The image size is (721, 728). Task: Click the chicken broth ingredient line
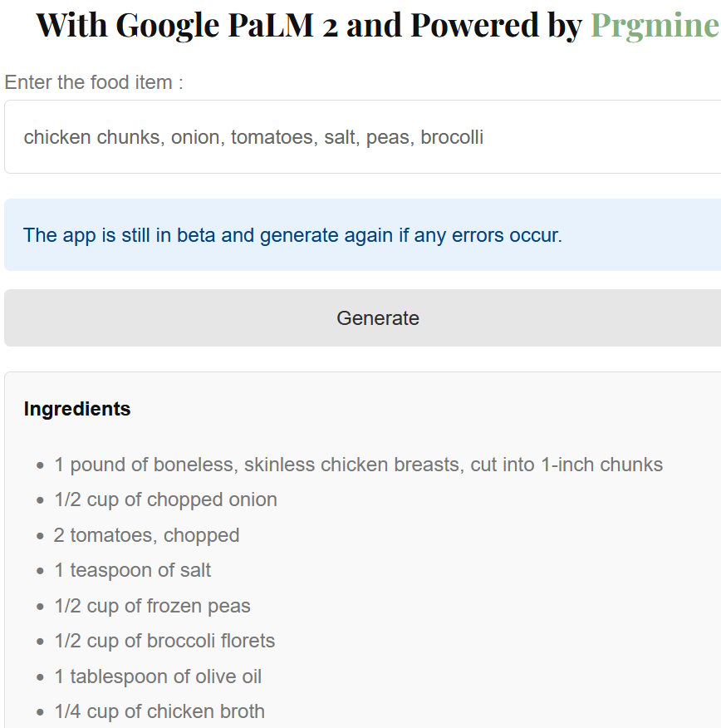(159, 711)
